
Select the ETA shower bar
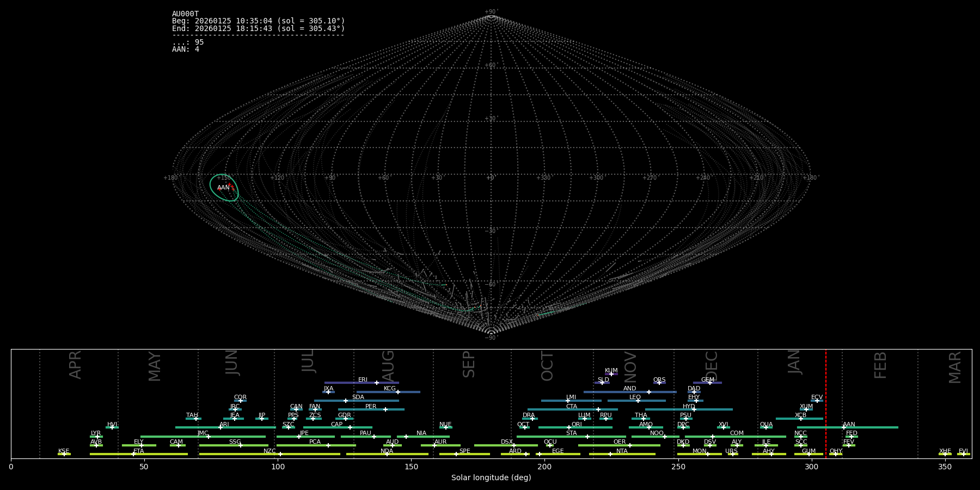pyautogui.click(x=139, y=454)
